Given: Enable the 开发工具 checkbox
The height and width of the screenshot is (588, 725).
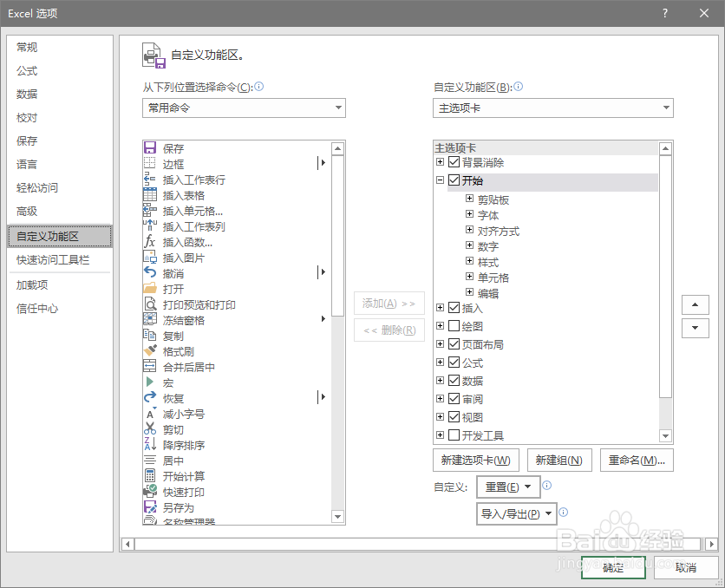Looking at the screenshot, I should [454, 435].
